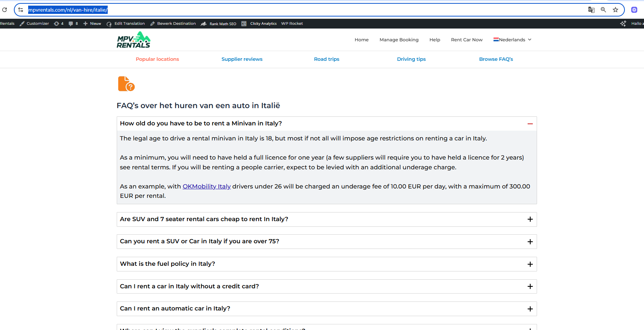Click the MPV Rentals logo
Image resolution: width=644 pixels, height=330 pixels.
134,40
